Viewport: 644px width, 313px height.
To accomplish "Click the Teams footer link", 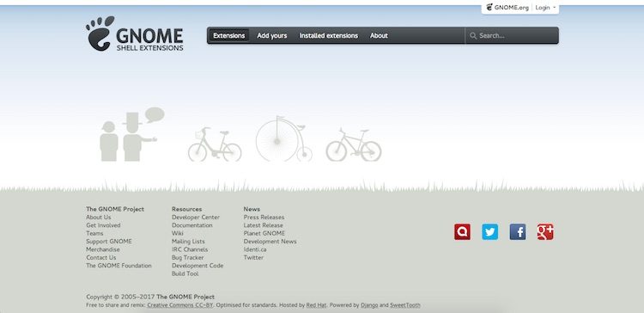I will (x=94, y=233).
